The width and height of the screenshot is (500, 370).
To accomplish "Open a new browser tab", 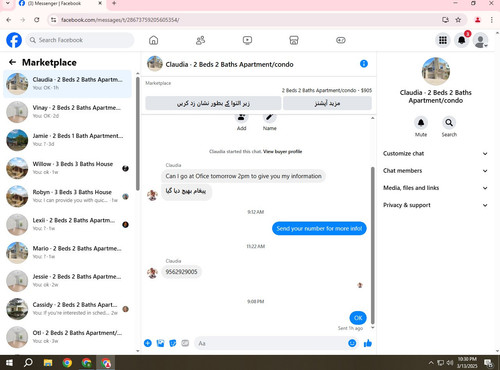I will tap(114, 3).
